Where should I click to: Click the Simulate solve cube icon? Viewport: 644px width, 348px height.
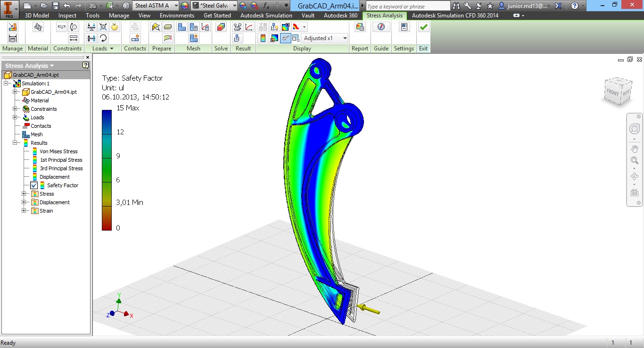click(221, 27)
